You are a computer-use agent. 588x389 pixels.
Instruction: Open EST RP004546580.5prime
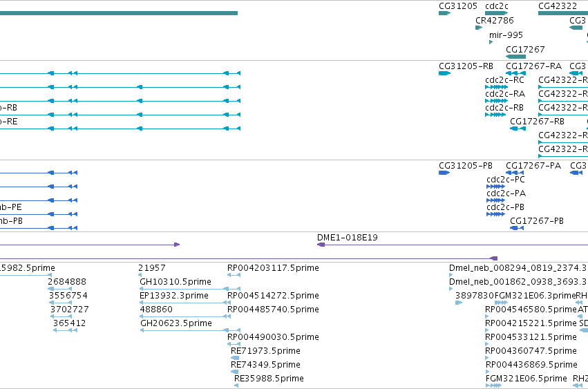tap(531, 310)
